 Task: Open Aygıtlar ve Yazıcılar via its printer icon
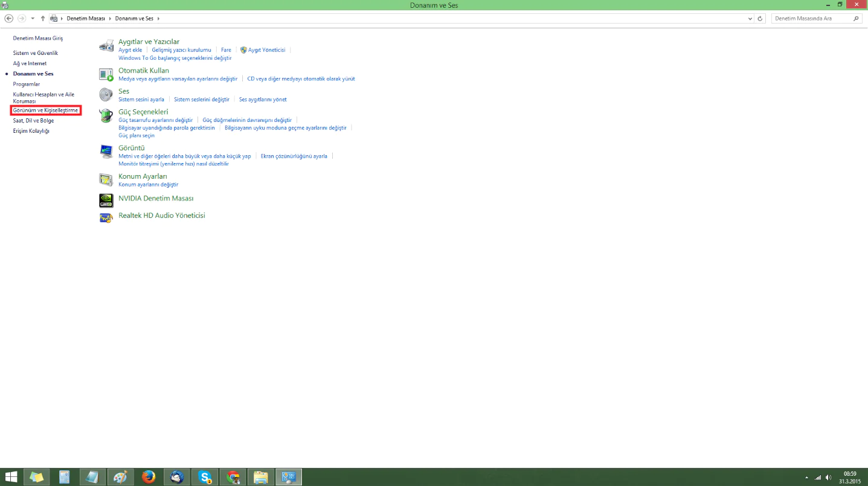tap(106, 45)
